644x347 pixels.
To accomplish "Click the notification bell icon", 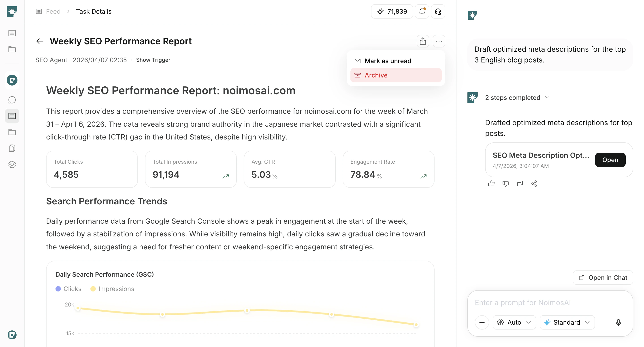I will coord(422,11).
